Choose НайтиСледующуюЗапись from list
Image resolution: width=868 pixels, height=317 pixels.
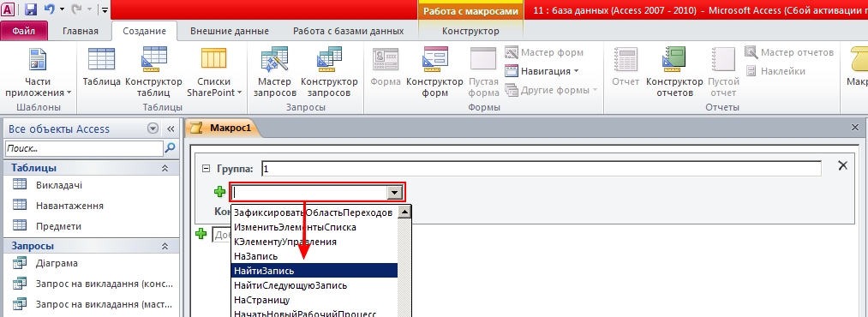click(314, 285)
